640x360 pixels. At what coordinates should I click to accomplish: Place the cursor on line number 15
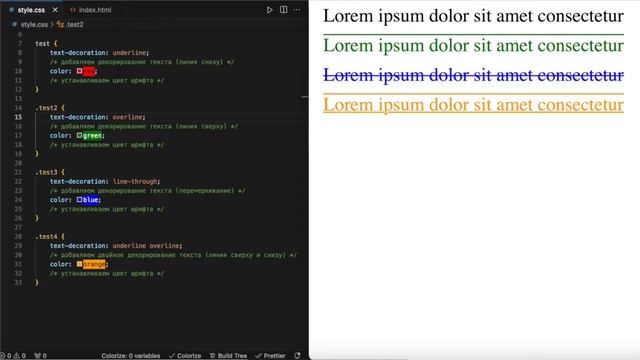(x=18, y=117)
